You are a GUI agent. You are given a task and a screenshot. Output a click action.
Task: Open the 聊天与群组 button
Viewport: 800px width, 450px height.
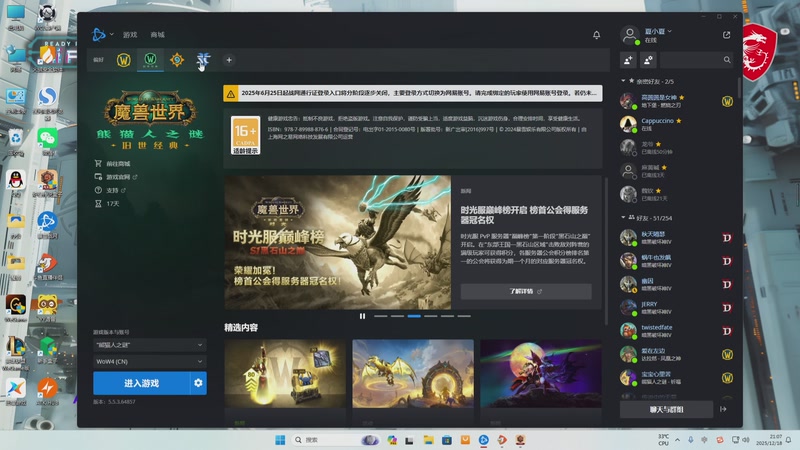(666, 409)
